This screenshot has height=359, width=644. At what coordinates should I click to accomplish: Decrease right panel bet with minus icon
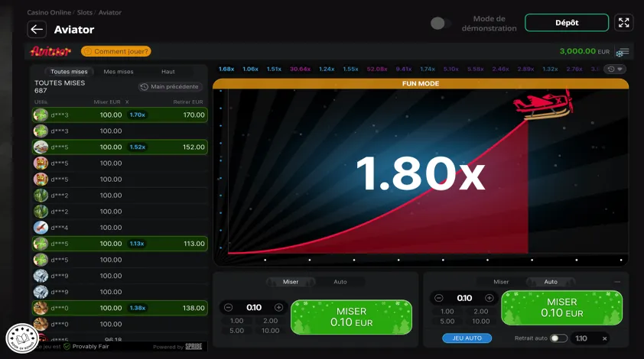coord(439,298)
